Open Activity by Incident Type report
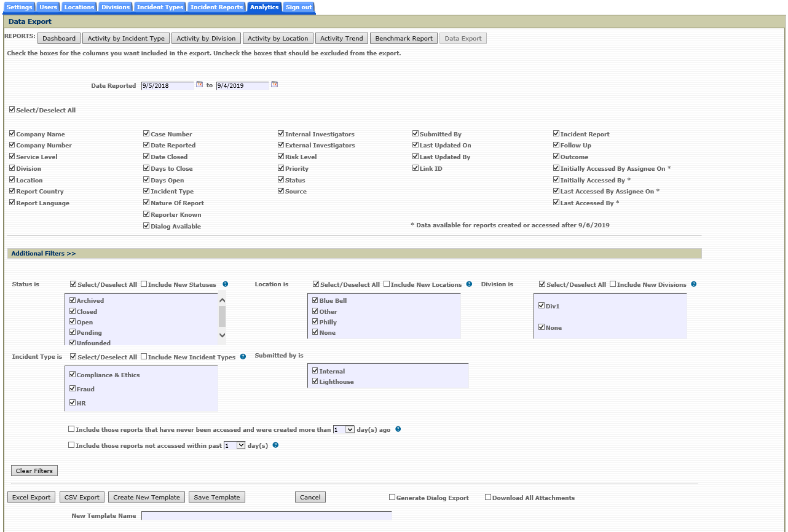This screenshot has height=532, width=788. [x=126, y=38]
